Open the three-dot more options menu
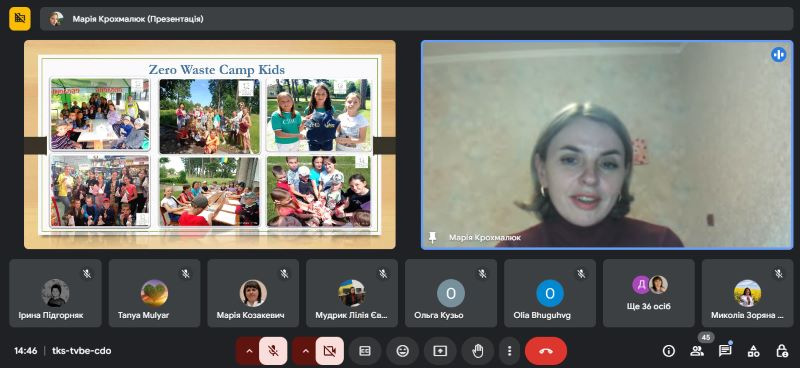 pos(509,351)
